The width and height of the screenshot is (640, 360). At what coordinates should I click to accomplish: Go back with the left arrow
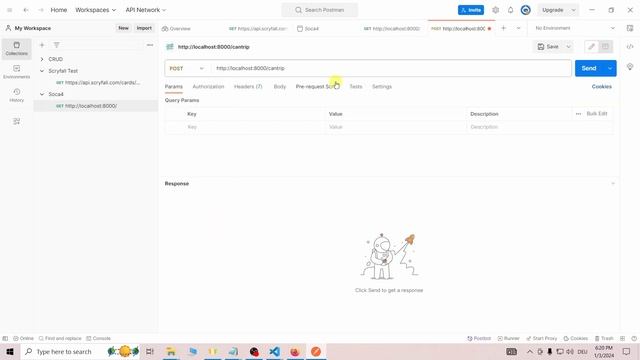26,10
